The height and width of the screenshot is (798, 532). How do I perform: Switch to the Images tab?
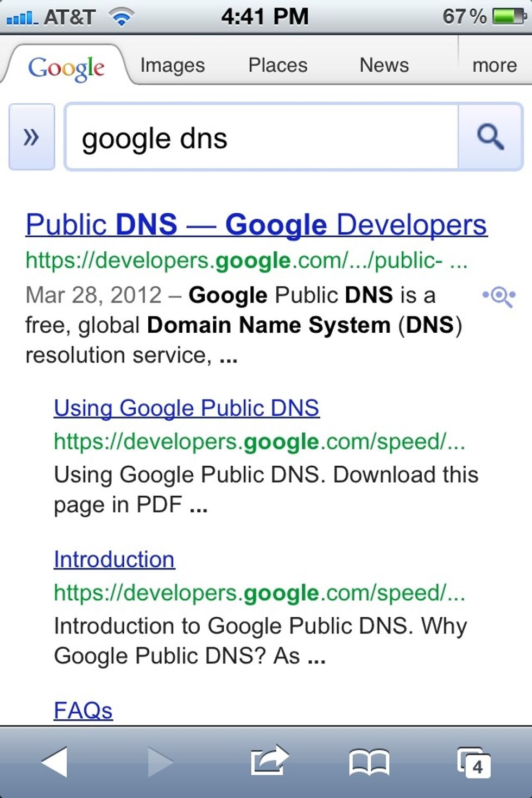[x=172, y=65]
